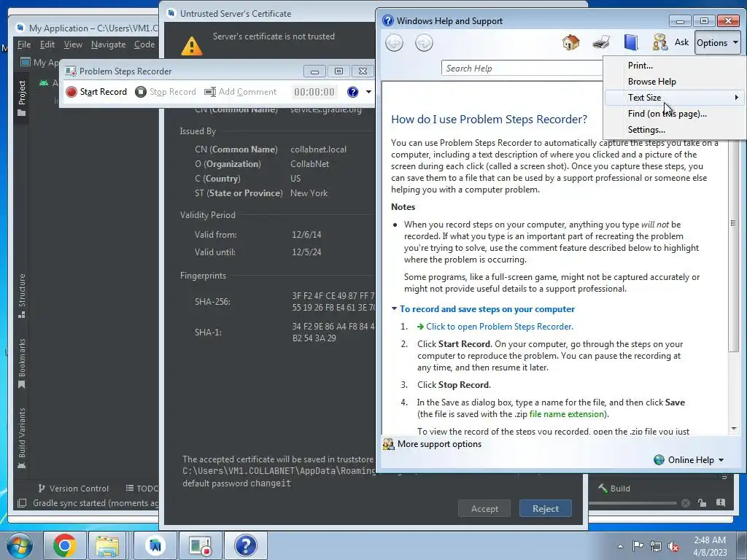Open Windows Explorer from the taskbar
Screen dimensions: 747x560
pyautogui.click(x=107, y=545)
